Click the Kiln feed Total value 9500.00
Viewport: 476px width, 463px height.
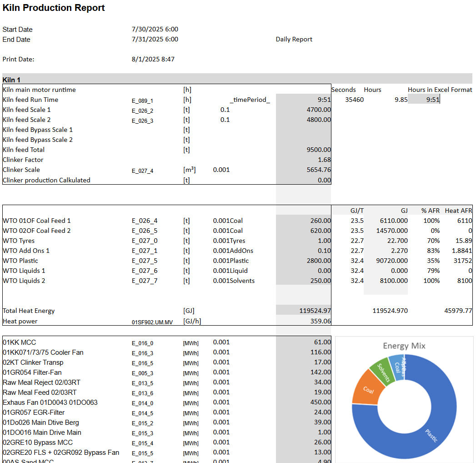point(318,150)
